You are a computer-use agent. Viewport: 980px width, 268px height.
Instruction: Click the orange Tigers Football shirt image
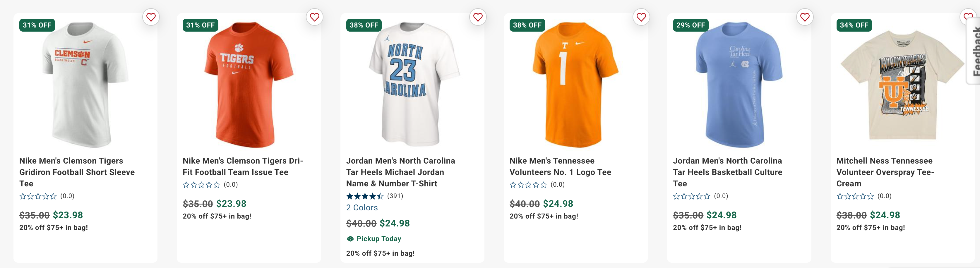(249, 84)
